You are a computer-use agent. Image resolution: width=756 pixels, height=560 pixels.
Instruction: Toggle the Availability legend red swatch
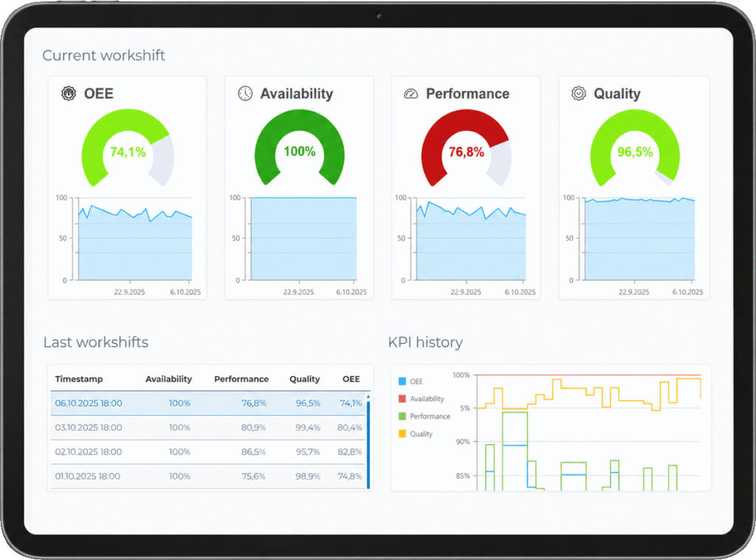pos(402,398)
